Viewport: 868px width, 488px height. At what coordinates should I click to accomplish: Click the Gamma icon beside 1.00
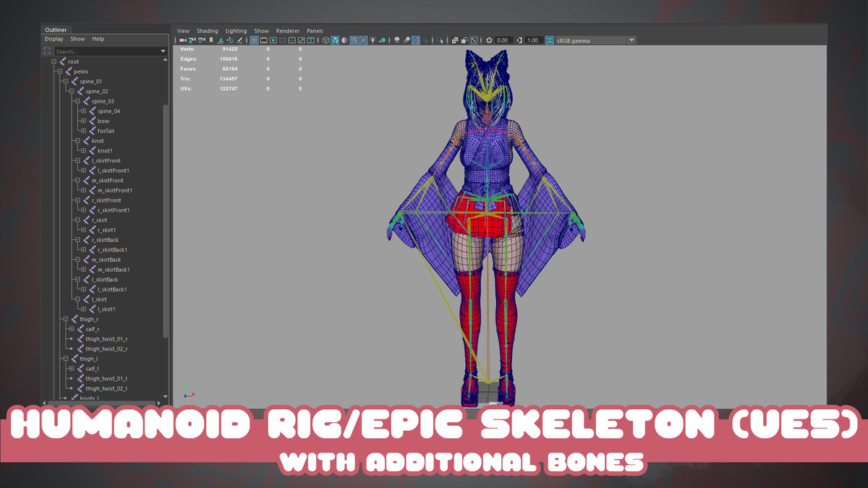point(521,40)
